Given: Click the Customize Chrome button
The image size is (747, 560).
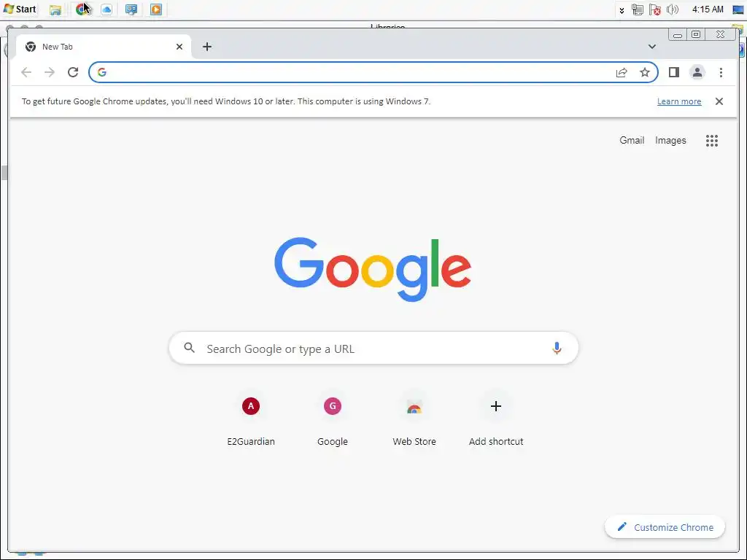Looking at the screenshot, I should pyautogui.click(x=665, y=527).
